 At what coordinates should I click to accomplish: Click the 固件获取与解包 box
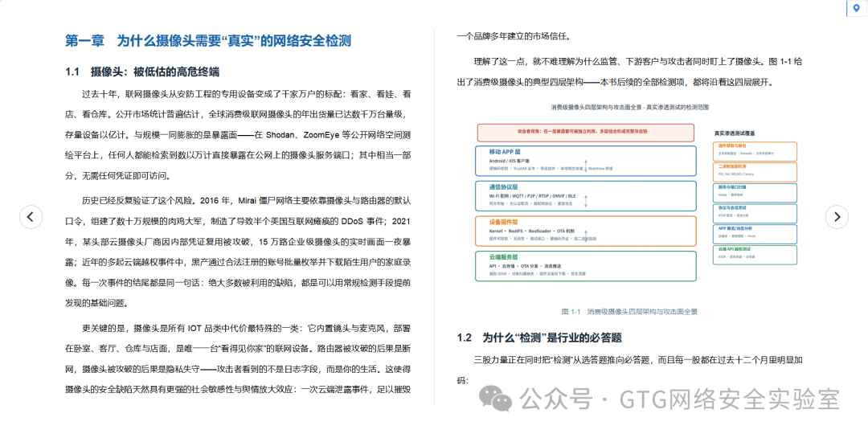755,151
